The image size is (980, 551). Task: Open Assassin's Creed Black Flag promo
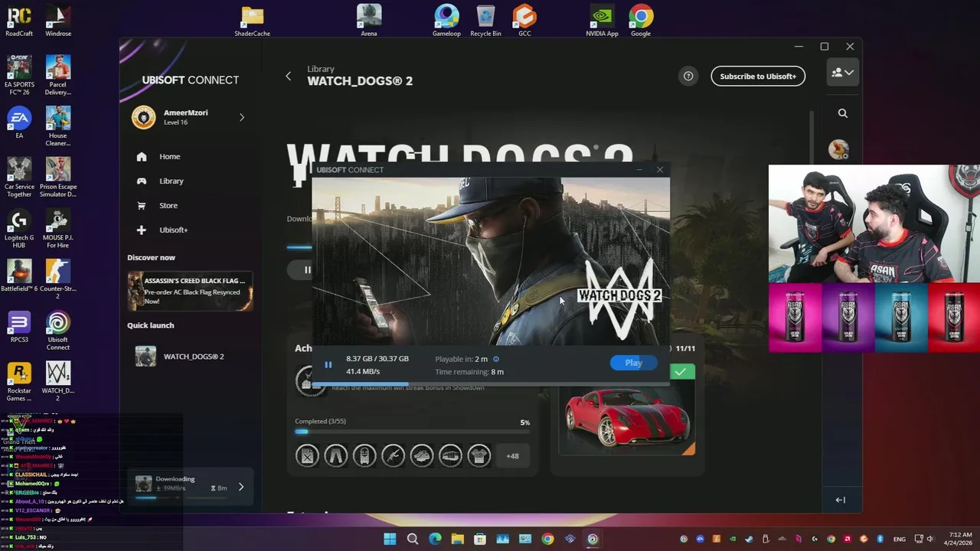[x=190, y=291]
